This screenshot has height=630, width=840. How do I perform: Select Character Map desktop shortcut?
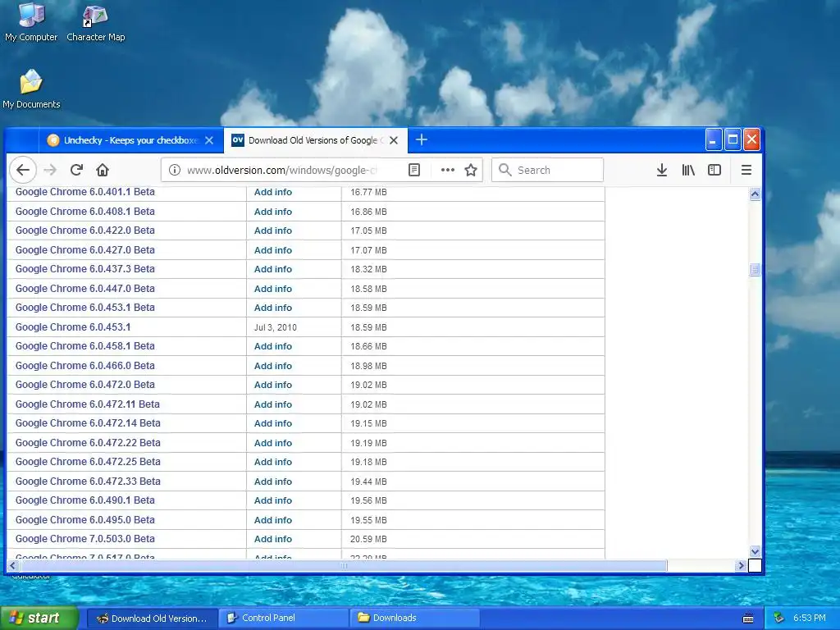point(95,22)
